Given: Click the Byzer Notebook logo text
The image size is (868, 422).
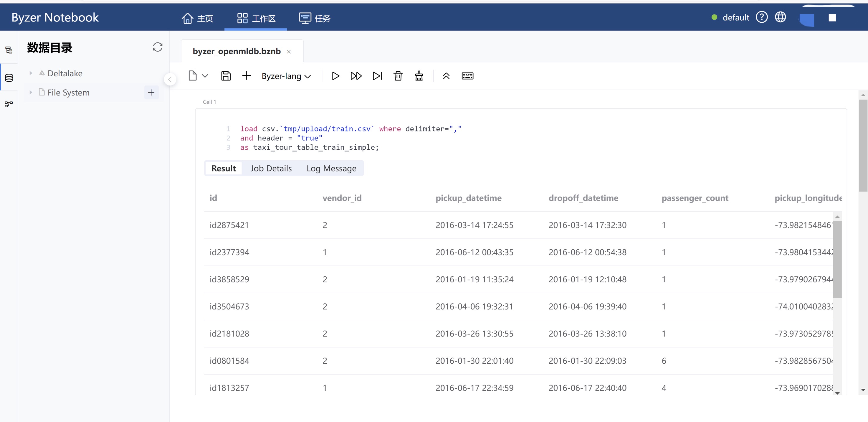Looking at the screenshot, I should click(55, 17).
